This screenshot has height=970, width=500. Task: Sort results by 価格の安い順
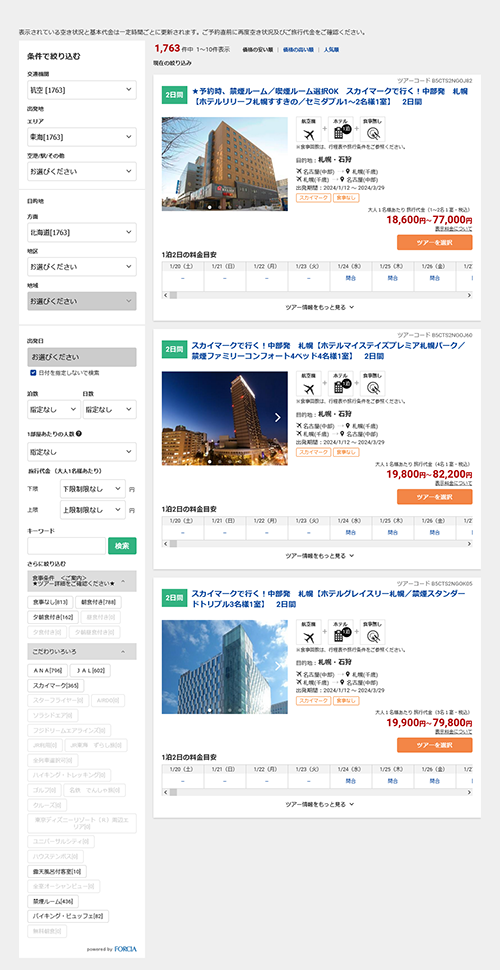[x=257, y=49]
